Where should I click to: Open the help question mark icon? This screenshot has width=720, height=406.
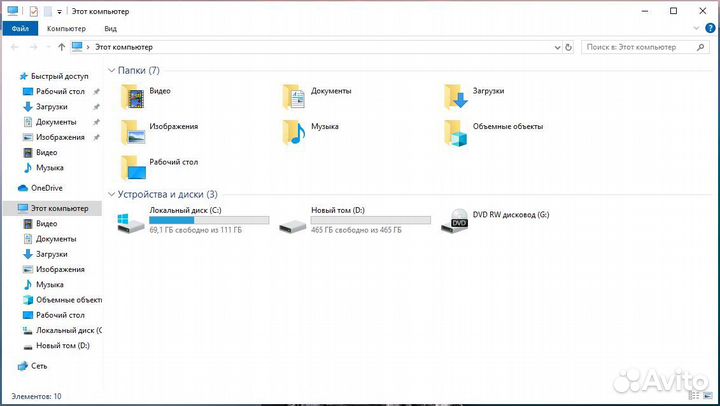[709, 29]
